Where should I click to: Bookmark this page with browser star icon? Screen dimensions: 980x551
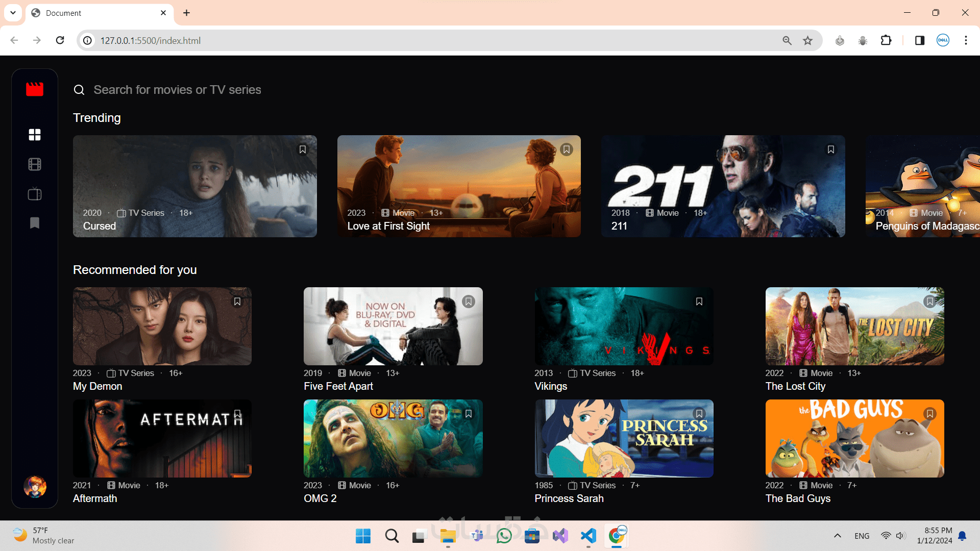coord(807,41)
